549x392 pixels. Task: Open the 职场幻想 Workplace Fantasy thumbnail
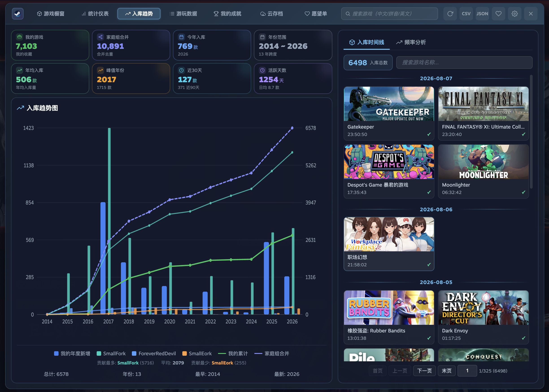pyautogui.click(x=389, y=234)
